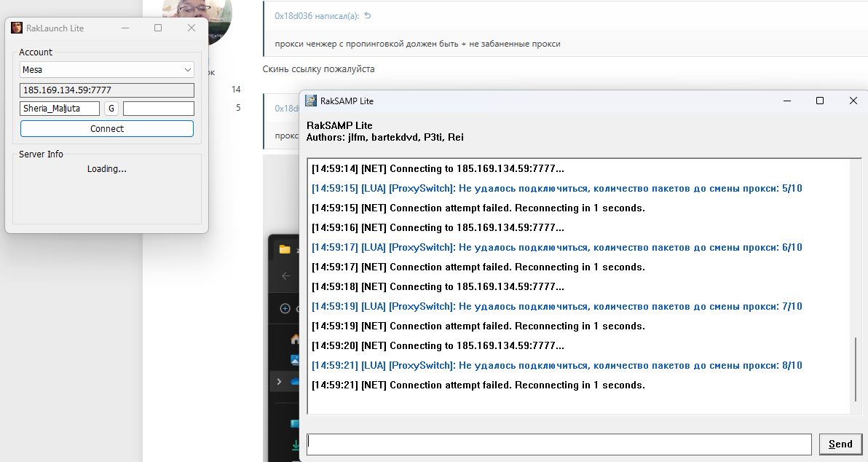Click "Authors: jlfm, bartekdvd, P3ti, Rei" line
The image size is (868, 462).
point(384,138)
